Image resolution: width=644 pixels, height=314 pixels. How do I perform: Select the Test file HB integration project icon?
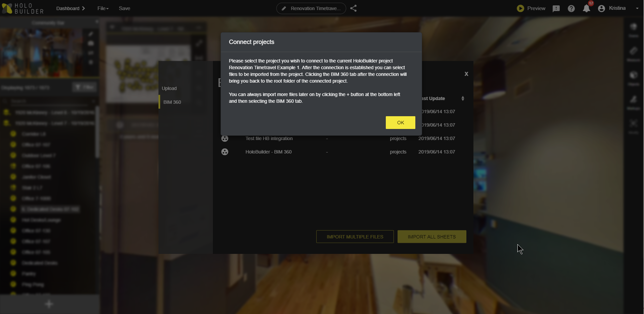tap(225, 138)
